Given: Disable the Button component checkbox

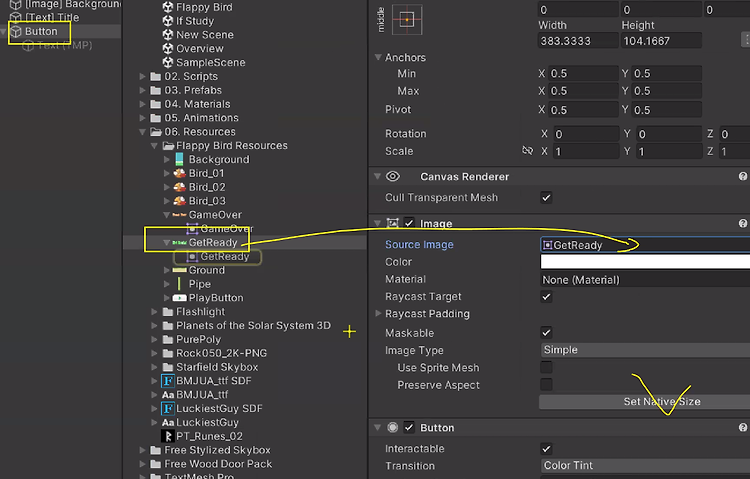Looking at the screenshot, I should pos(409,427).
